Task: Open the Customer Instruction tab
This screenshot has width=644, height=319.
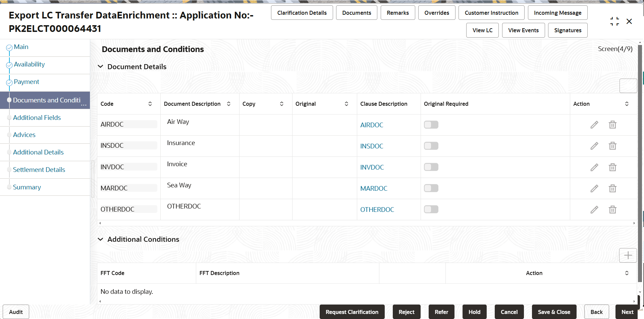Action: (x=491, y=12)
